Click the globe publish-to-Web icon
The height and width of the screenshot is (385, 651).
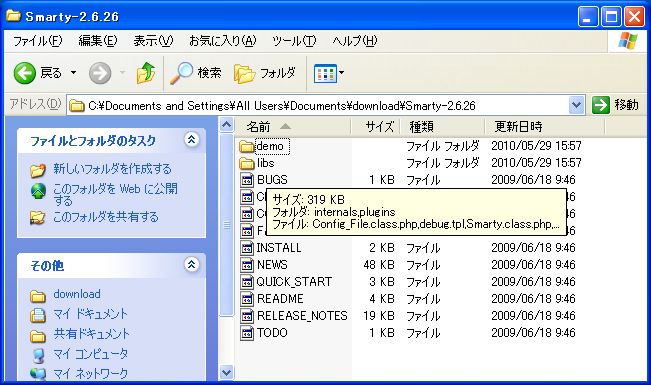pyautogui.click(x=38, y=191)
